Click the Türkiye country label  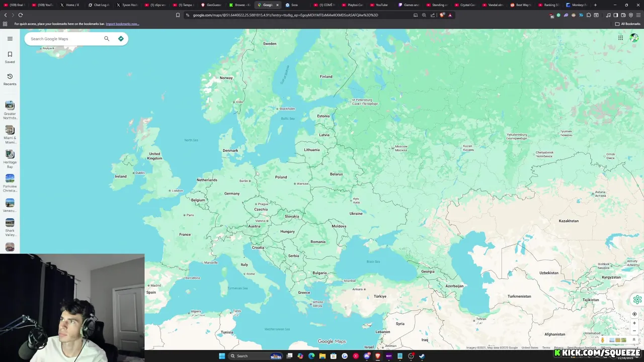(380, 296)
